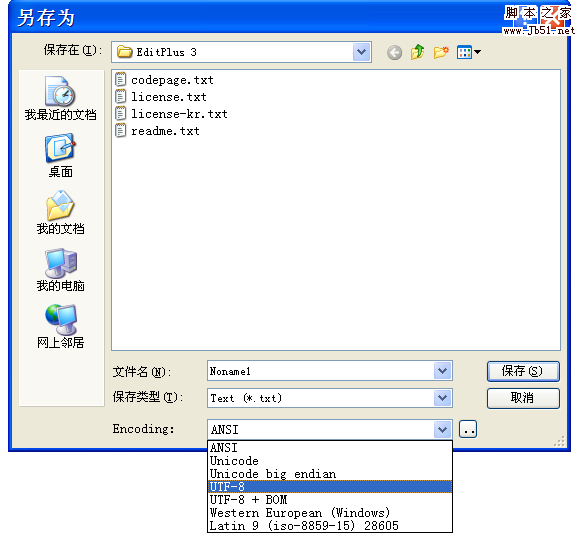Go up one folder level icon

(418, 52)
